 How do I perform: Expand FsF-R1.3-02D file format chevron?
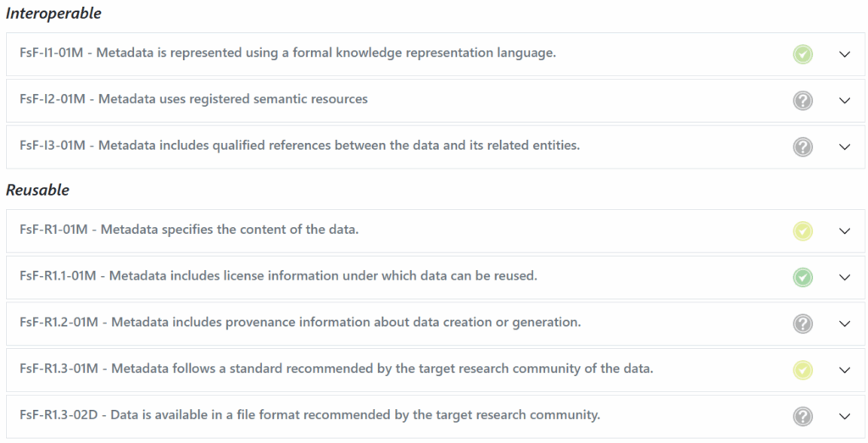tap(844, 417)
